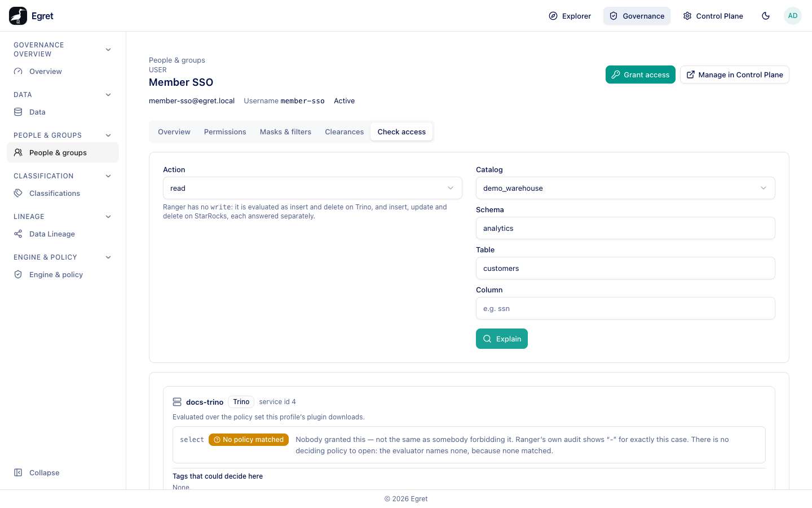Collapse the Governance Overview section
The image size is (812, 508).
click(108, 50)
